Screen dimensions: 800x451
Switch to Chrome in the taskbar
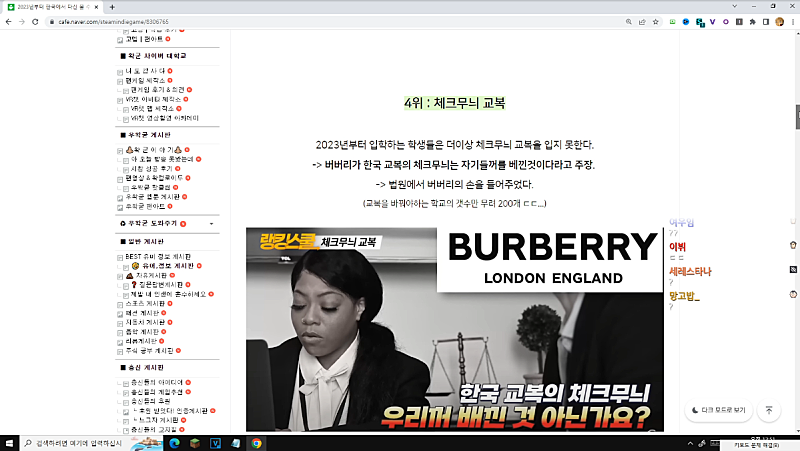pos(257,442)
